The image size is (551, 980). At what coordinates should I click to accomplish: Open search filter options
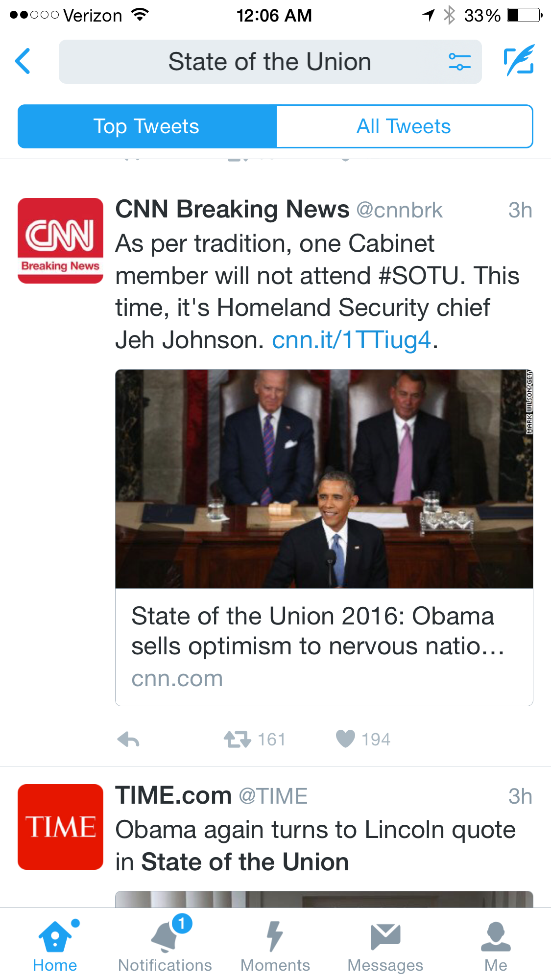tap(459, 62)
